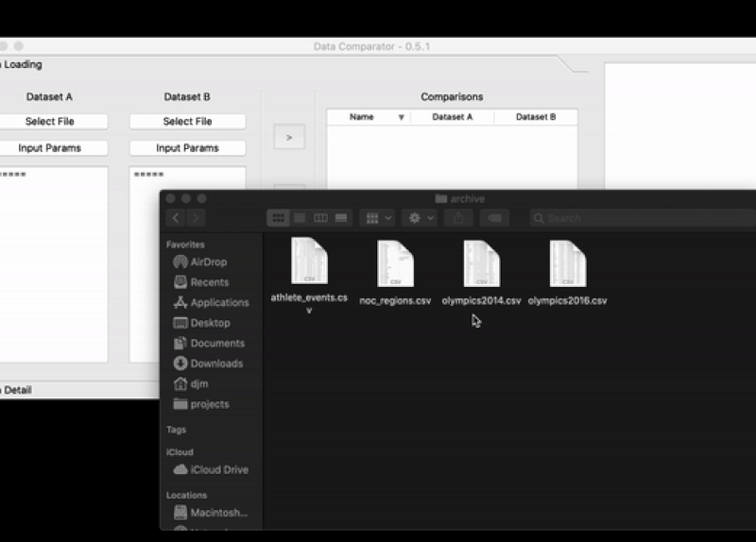Image resolution: width=756 pixels, height=542 pixels.
Task: Click Select File for Dataset B
Action: click(x=187, y=122)
